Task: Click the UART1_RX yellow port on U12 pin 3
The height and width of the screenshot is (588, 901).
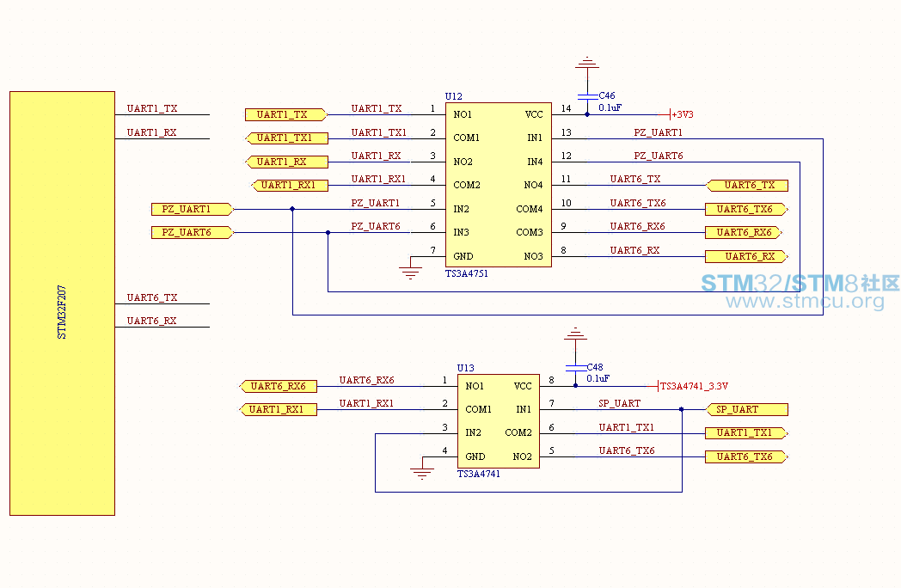Action: (x=287, y=162)
